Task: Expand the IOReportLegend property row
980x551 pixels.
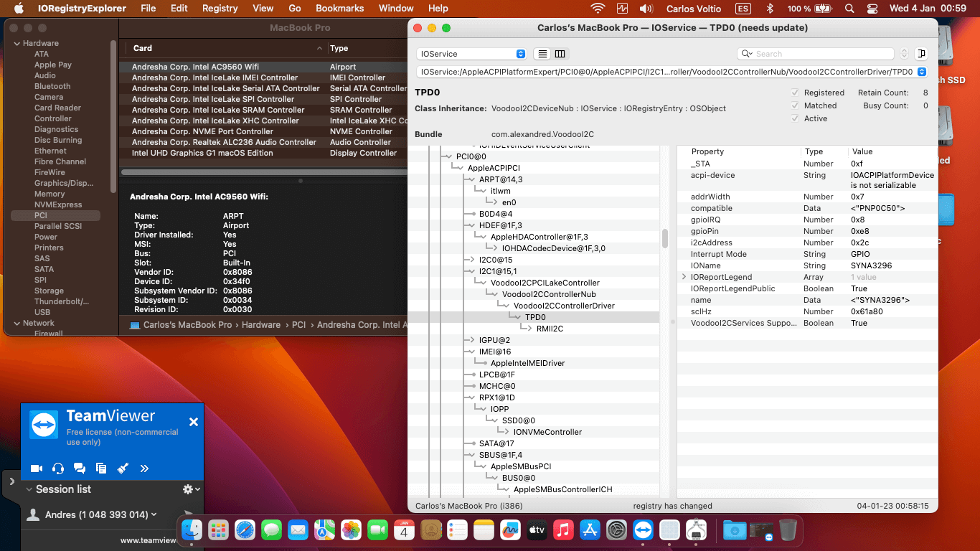Action: pos(684,277)
